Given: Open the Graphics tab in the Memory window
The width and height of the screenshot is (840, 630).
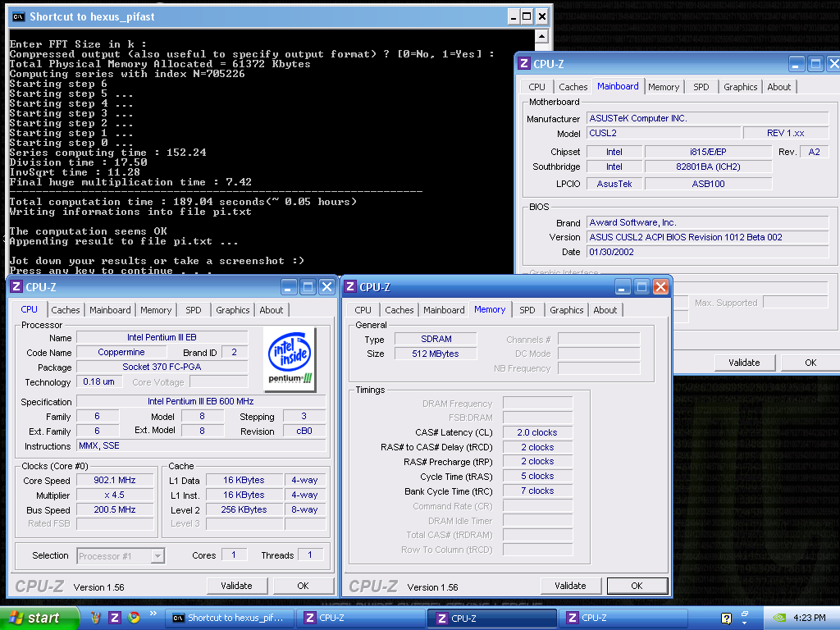Looking at the screenshot, I should coord(566,310).
